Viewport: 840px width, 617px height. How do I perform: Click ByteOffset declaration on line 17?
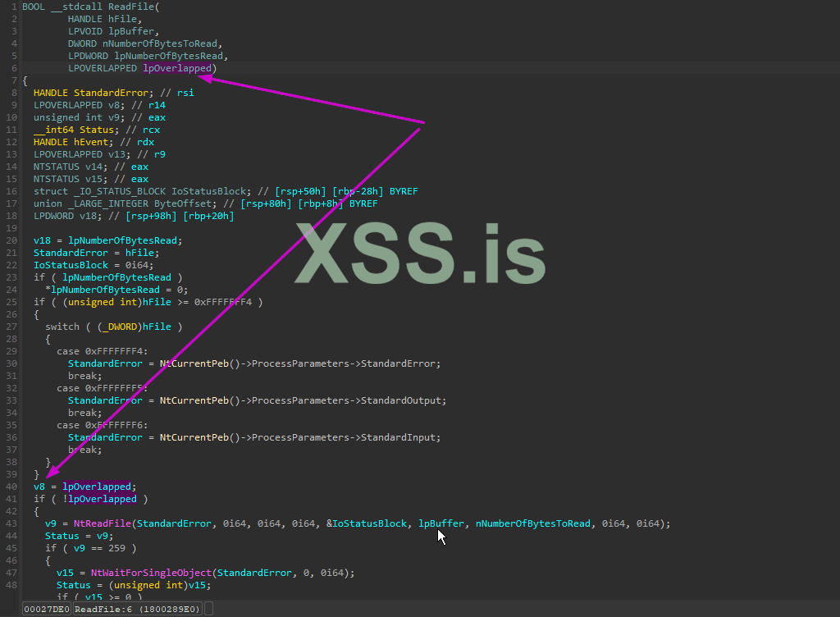183,203
